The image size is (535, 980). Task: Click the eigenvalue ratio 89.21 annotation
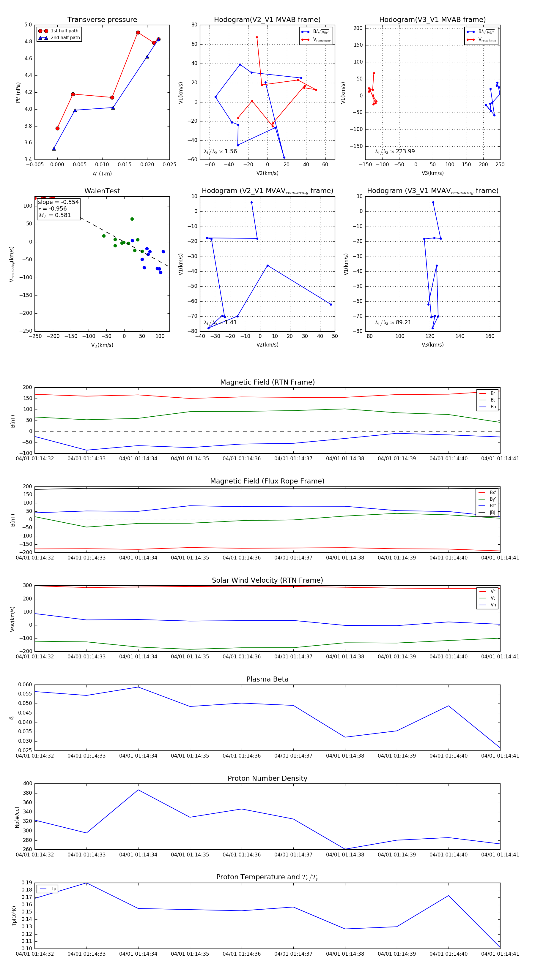(x=393, y=323)
